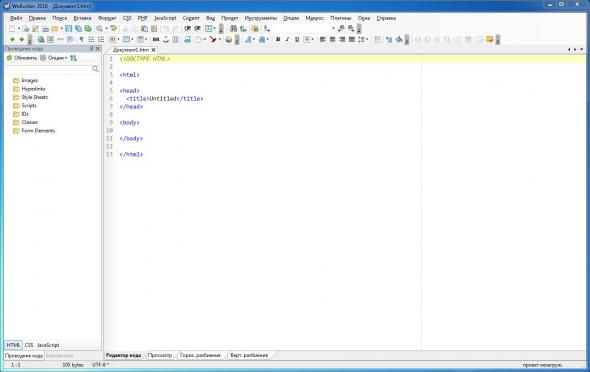This screenshot has width=590, height=372.
Task: Switch Code Explorer to JavaScript tab
Action: pos(48,345)
